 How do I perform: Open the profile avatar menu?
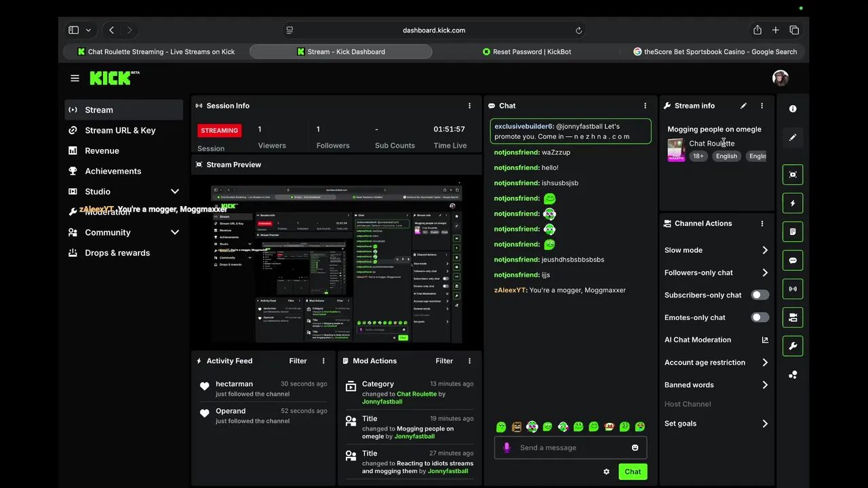coord(781,78)
